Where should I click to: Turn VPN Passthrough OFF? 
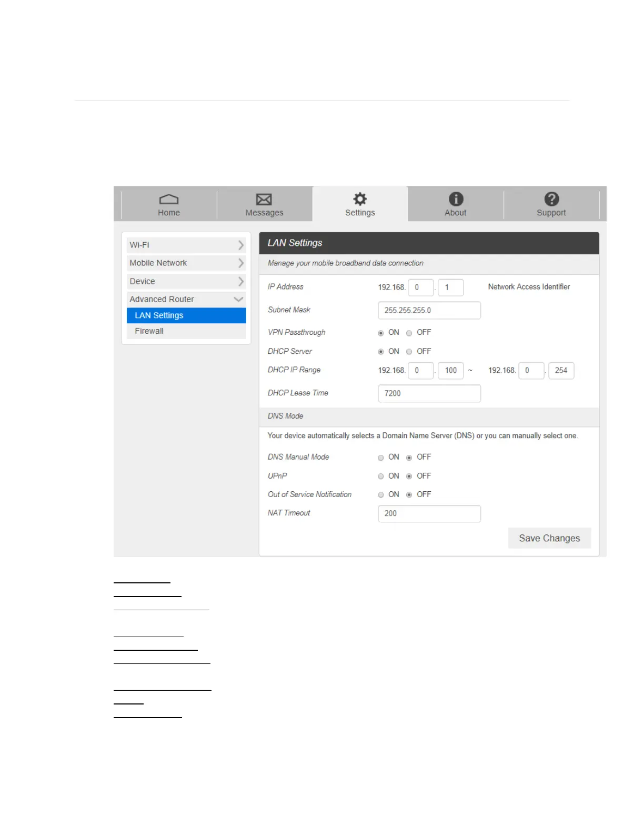pyautogui.click(x=409, y=333)
